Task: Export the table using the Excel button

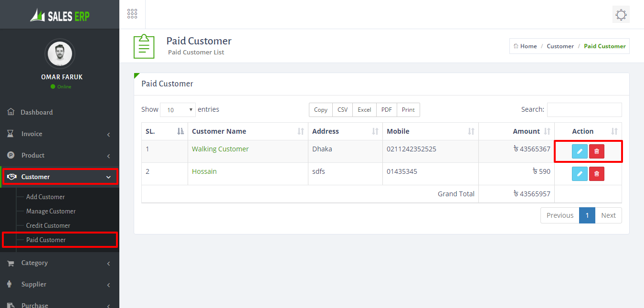Action: click(x=364, y=110)
